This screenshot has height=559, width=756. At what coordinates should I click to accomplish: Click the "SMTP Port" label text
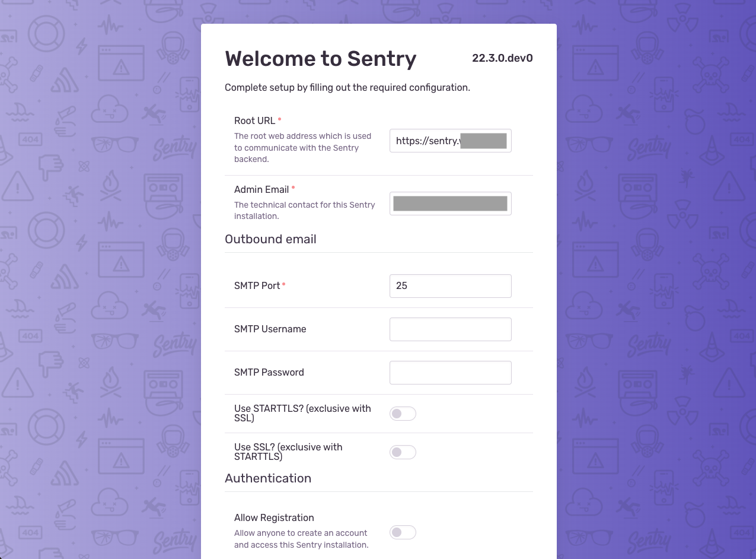pos(257,285)
